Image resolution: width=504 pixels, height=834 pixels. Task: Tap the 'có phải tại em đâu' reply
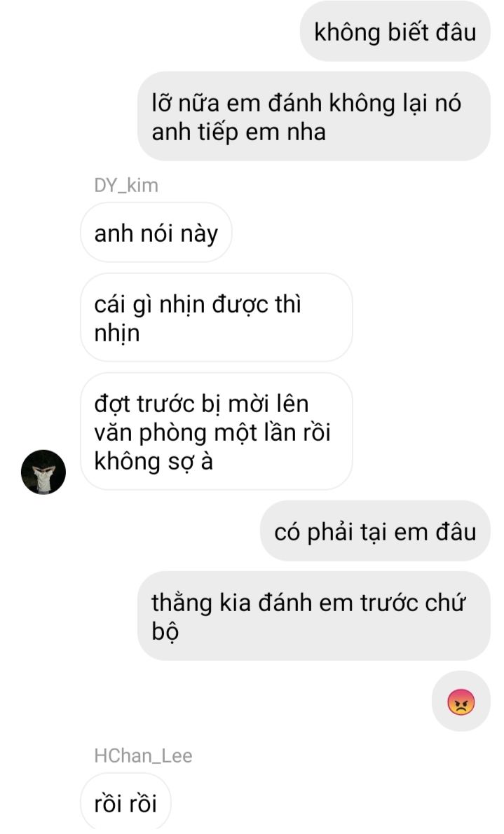pos(375,531)
